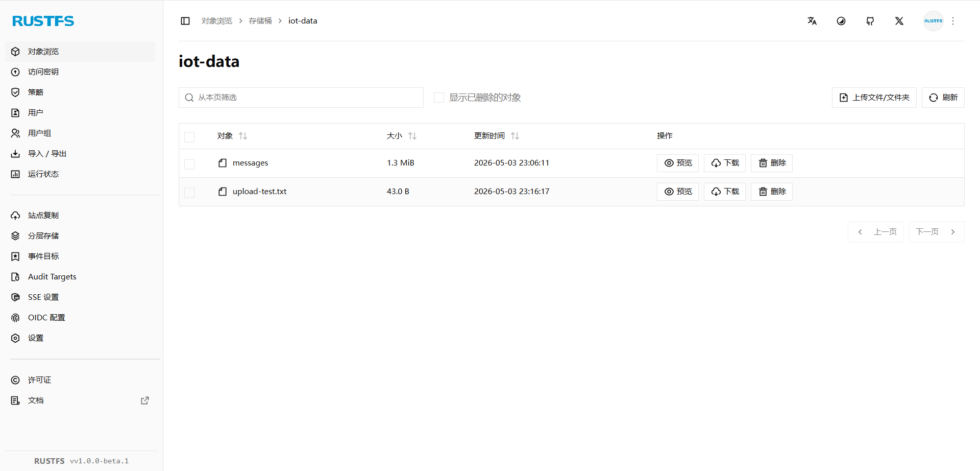980x471 pixels.
Task: Toggle the dark theme icon
Action: pos(841,21)
